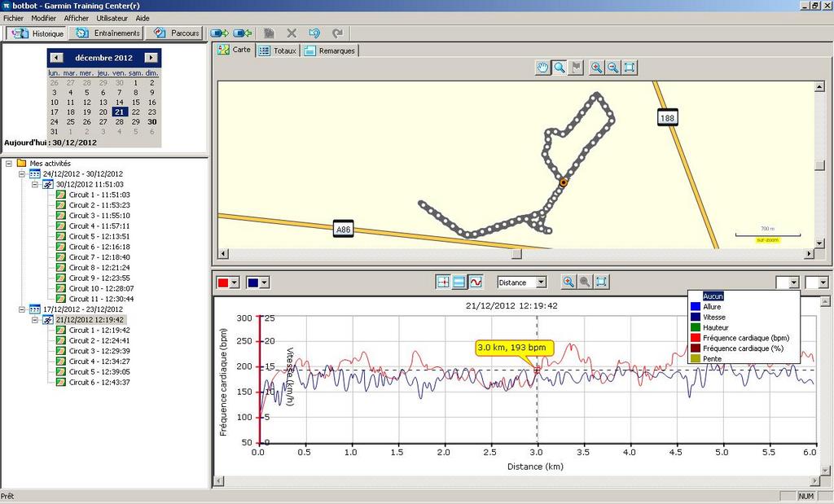
Task: Open the red data series dropdown
Action: [235, 283]
